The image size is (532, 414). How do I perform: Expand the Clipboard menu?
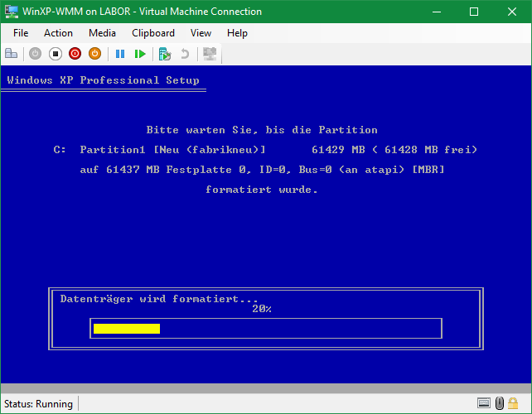[x=153, y=33]
